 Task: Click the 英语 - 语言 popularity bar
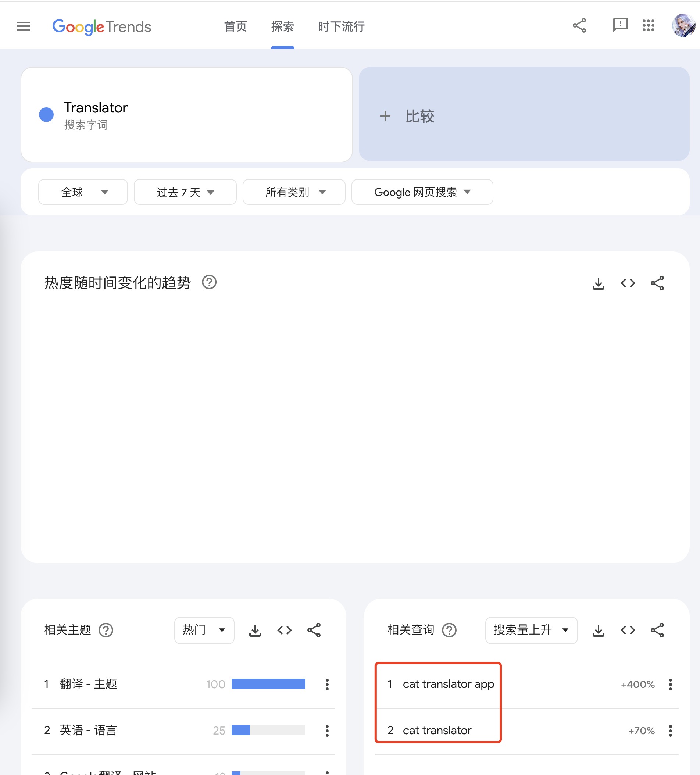pyautogui.click(x=268, y=731)
